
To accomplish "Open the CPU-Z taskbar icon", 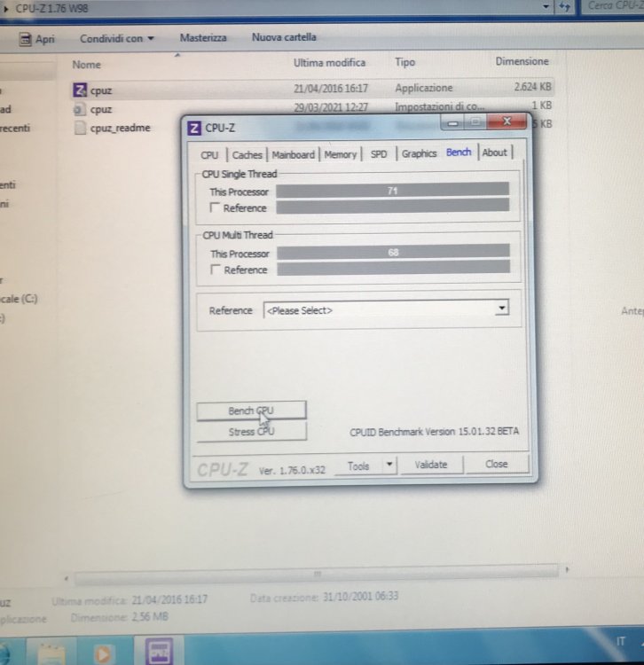I will coord(157,652).
